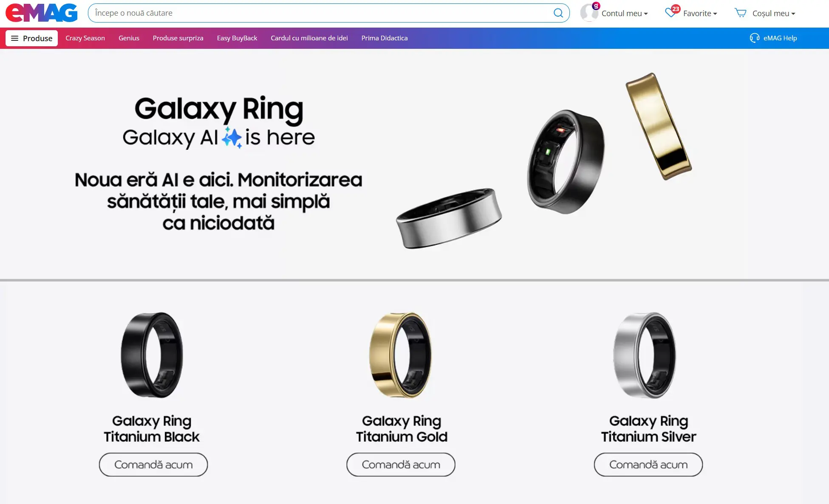The height and width of the screenshot is (504, 829).
Task: Expand the Coșul meu dropdown
Action: point(774,14)
